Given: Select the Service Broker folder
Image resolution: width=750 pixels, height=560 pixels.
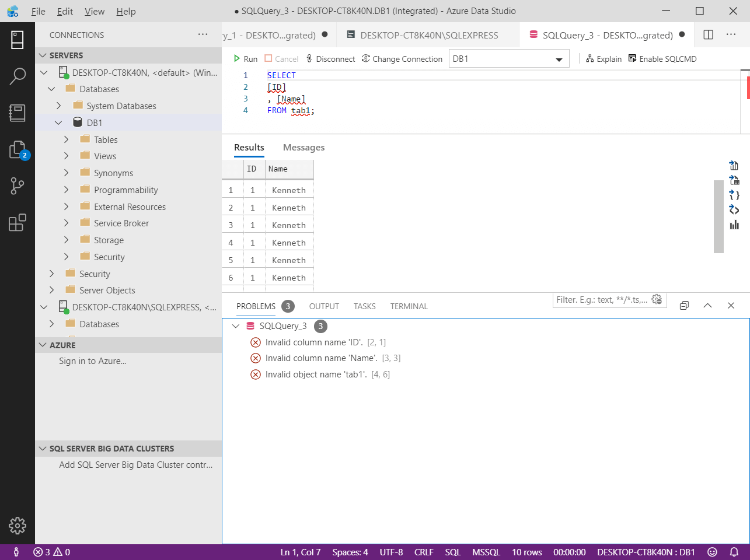Looking at the screenshot, I should tap(121, 223).
